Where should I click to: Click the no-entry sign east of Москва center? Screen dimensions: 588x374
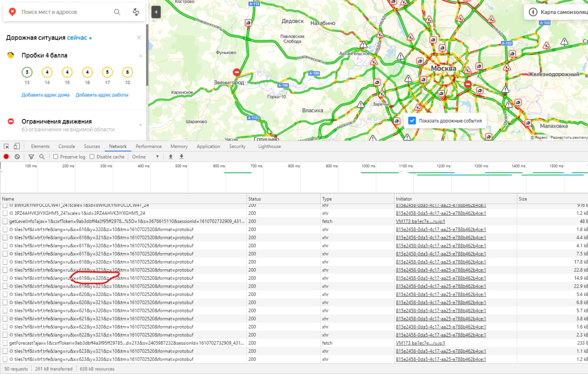point(468,84)
